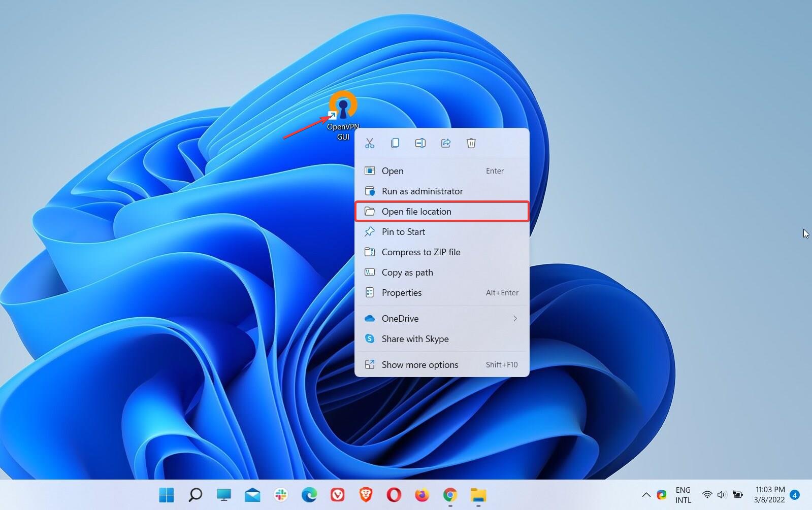Viewport: 812px width, 510px height.
Task: Open Slack from the taskbar
Action: 281,495
